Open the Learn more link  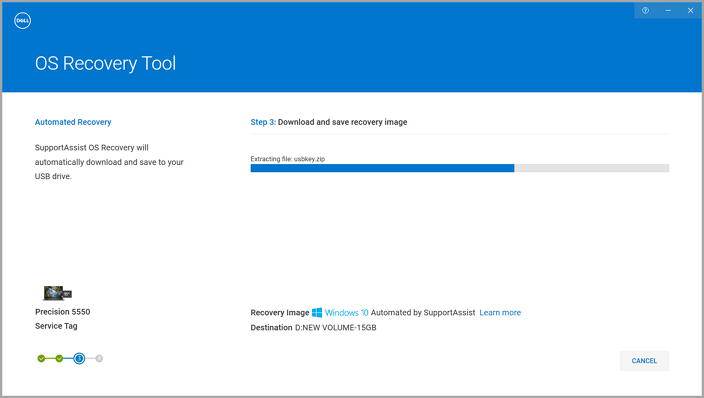pyautogui.click(x=500, y=313)
